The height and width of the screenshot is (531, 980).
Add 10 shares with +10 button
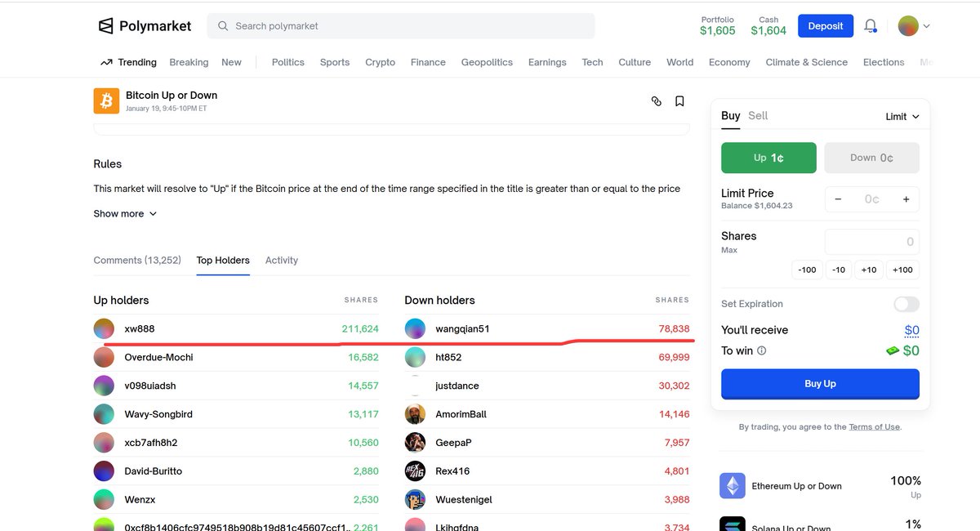pyautogui.click(x=869, y=270)
